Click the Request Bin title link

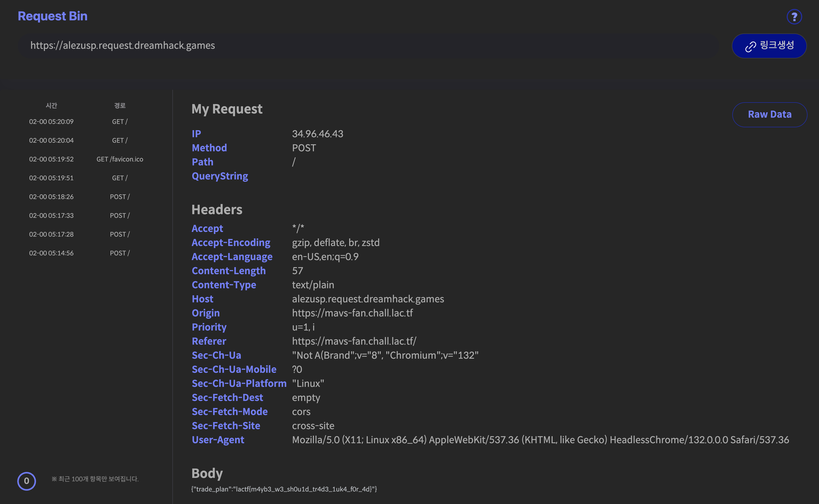pyautogui.click(x=52, y=16)
